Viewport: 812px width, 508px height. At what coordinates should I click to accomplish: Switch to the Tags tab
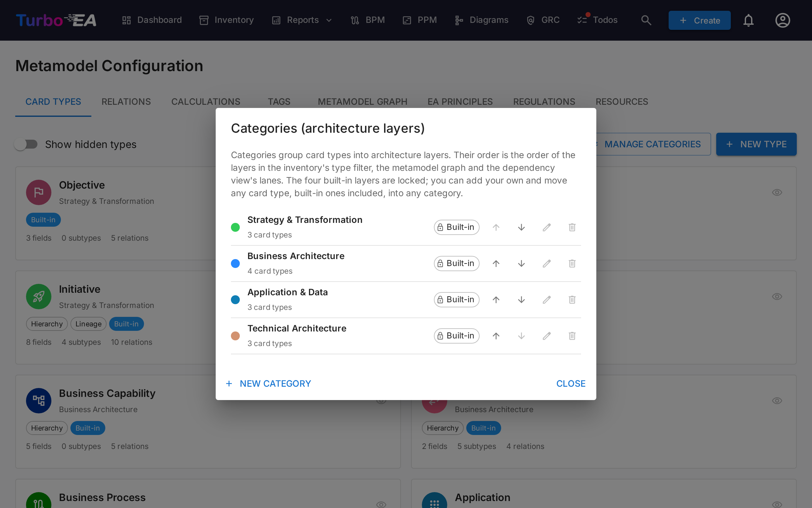279,102
